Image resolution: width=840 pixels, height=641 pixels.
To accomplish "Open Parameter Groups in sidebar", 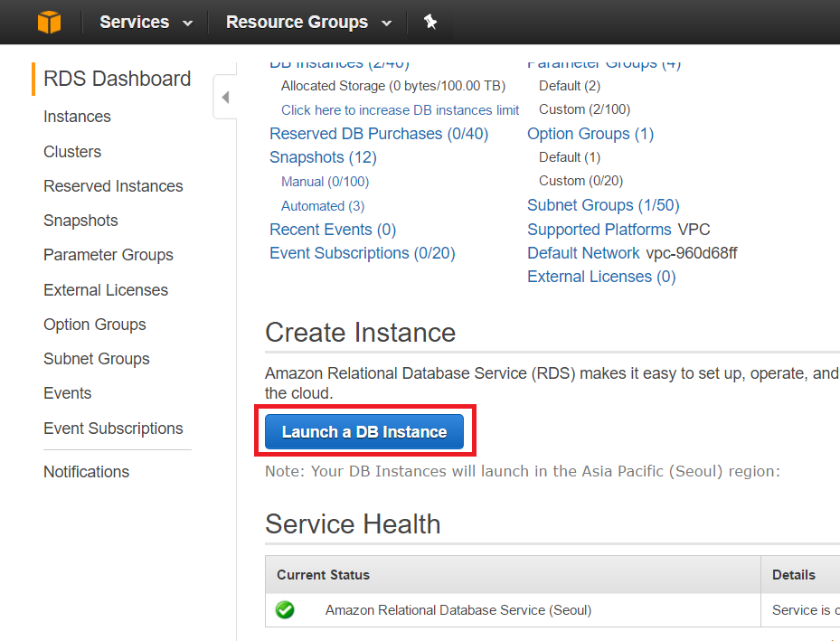I will click(x=109, y=255).
